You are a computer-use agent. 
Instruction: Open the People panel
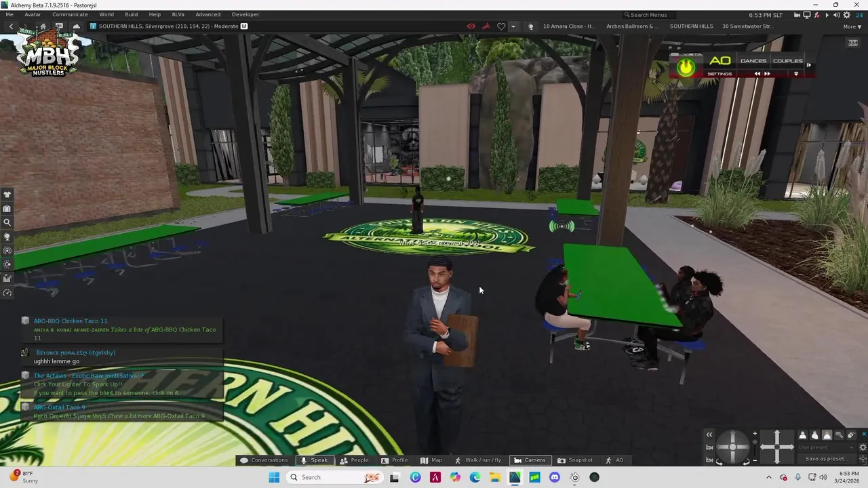pos(354,460)
